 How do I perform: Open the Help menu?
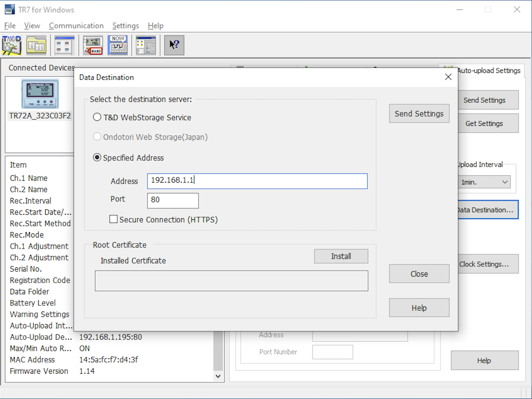[156, 26]
